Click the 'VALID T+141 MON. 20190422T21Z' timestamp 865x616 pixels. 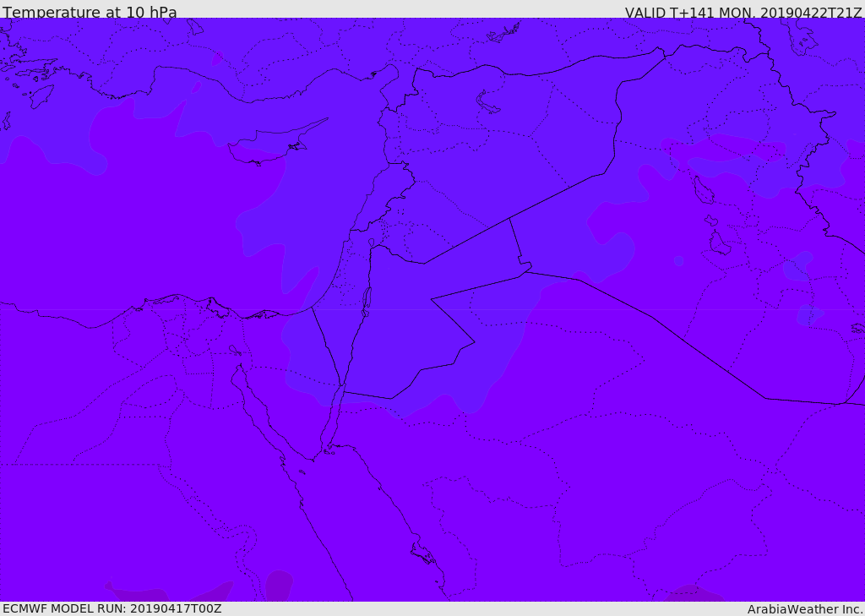[743, 13]
